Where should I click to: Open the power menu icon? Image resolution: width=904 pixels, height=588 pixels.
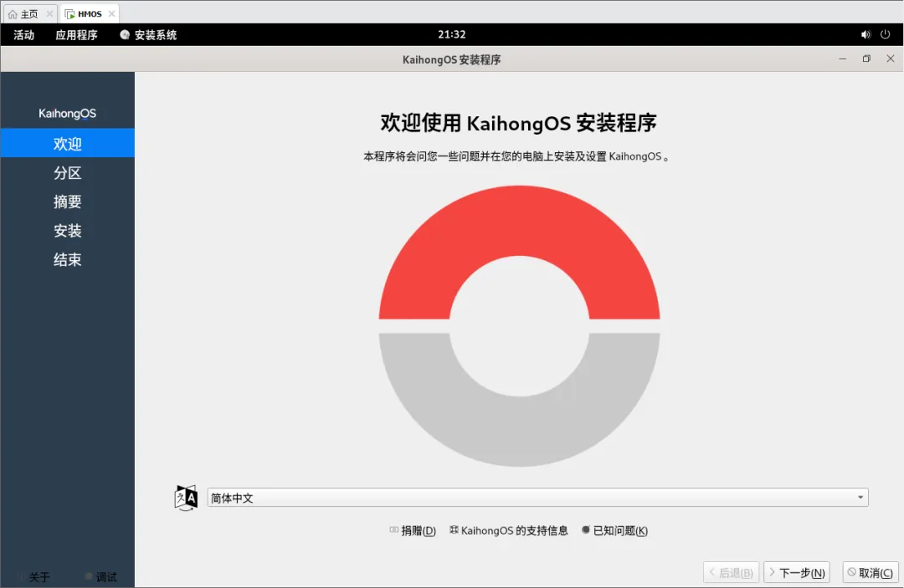pos(885,34)
